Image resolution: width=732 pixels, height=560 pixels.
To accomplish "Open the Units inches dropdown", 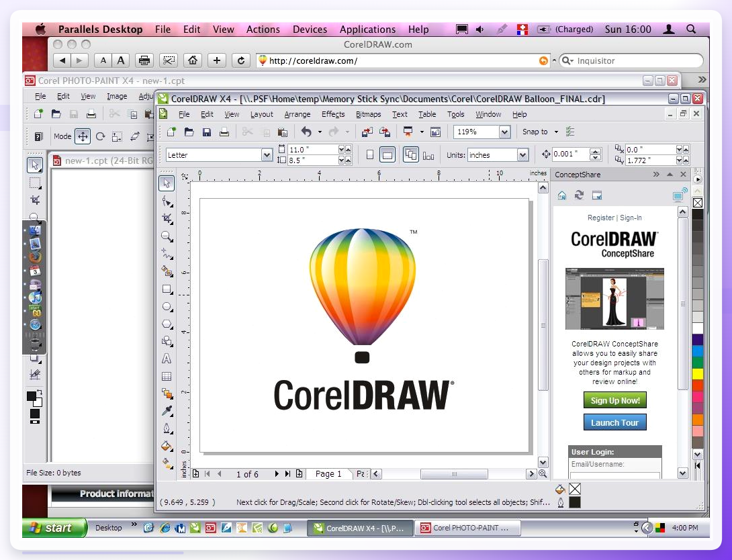I will tap(523, 155).
